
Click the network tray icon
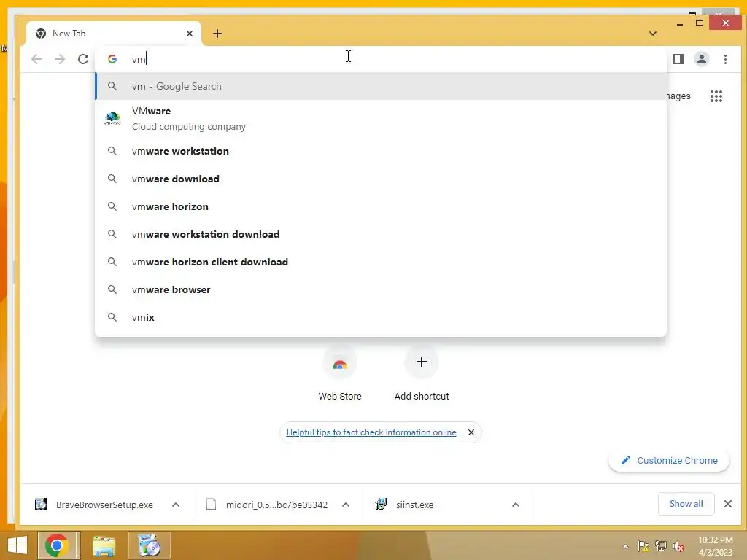[660, 546]
